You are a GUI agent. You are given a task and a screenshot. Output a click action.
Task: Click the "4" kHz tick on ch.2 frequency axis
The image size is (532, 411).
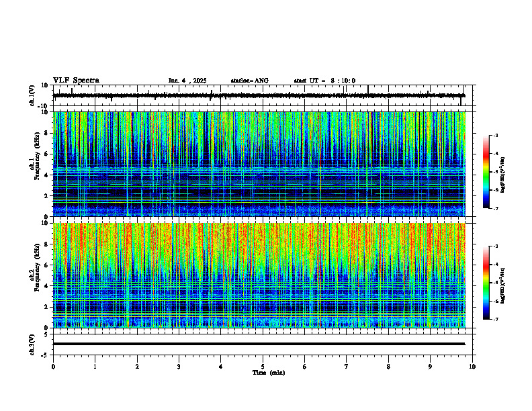[46, 286]
